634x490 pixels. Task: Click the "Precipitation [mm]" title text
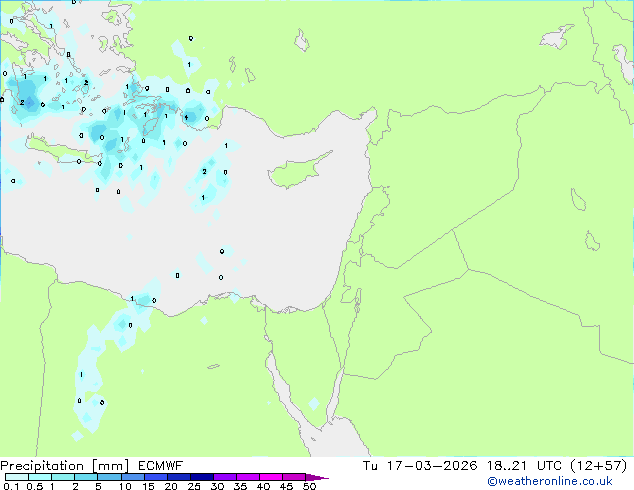pos(65,466)
